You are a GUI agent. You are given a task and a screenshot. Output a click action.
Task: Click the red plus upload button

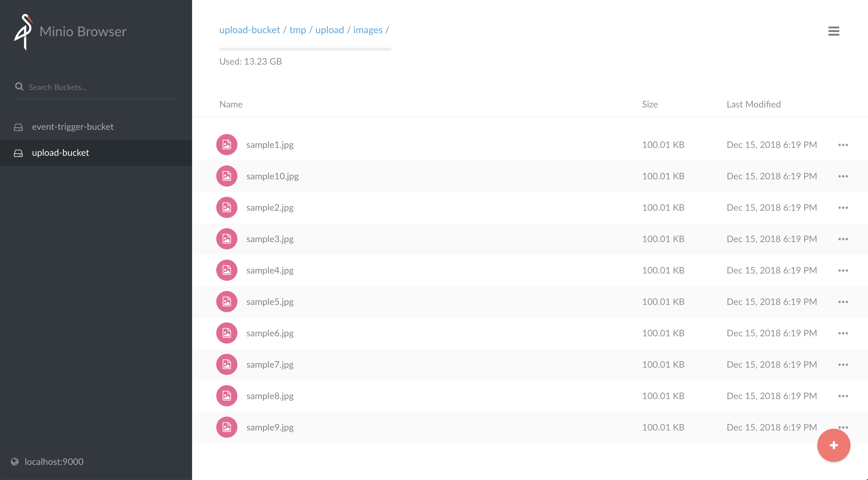click(x=834, y=445)
